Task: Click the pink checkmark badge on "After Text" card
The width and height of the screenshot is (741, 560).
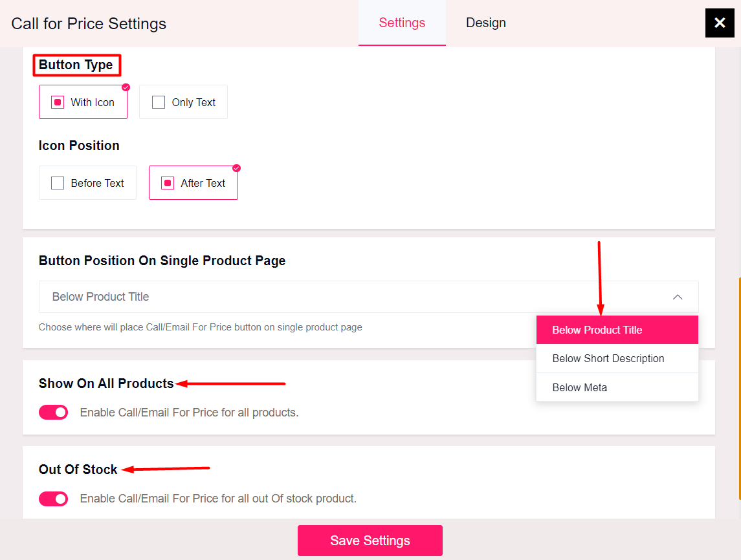Action: click(236, 167)
